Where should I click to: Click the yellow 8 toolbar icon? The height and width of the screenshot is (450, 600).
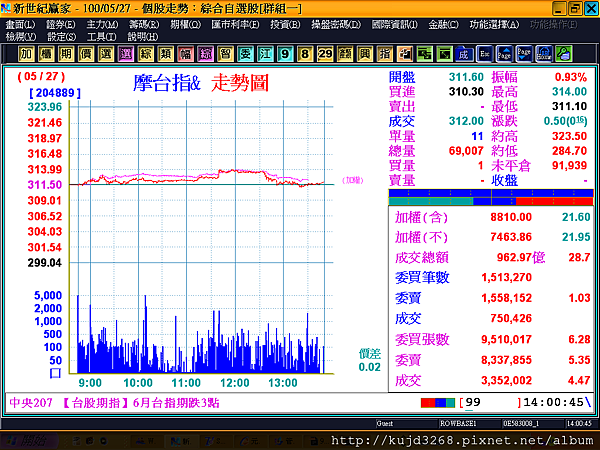point(305,54)
